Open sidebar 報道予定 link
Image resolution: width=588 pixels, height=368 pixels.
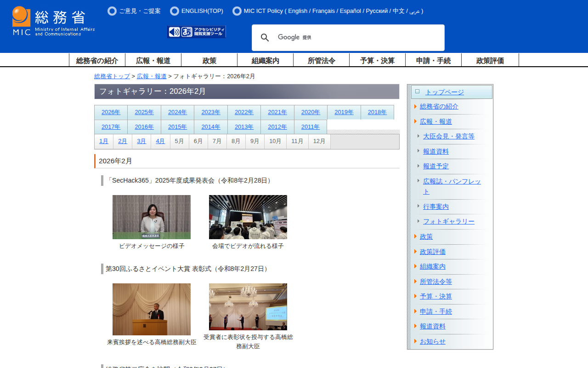click(436, 166)
